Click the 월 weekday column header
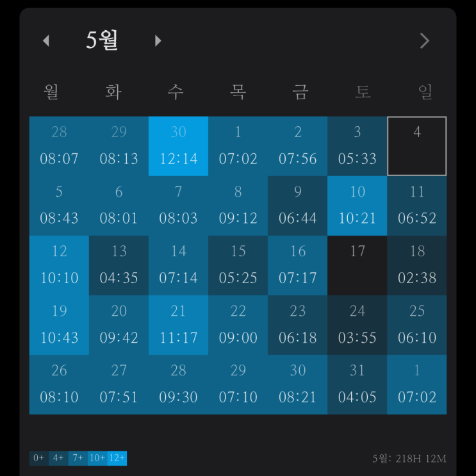This screenshot has width=476, height=476. [x=51, y=92]
